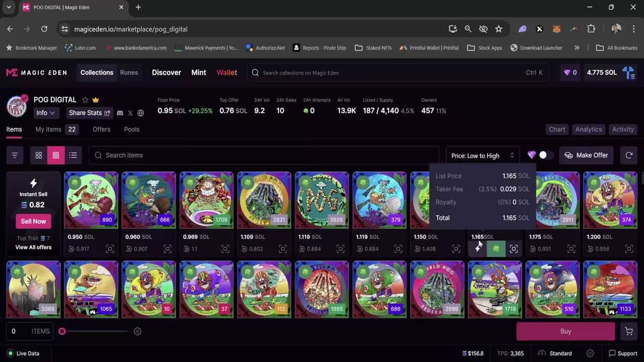This screenshot has width=644, height=362.
Task: Open the filters panel icon
Action: click(x=15, y=155)
